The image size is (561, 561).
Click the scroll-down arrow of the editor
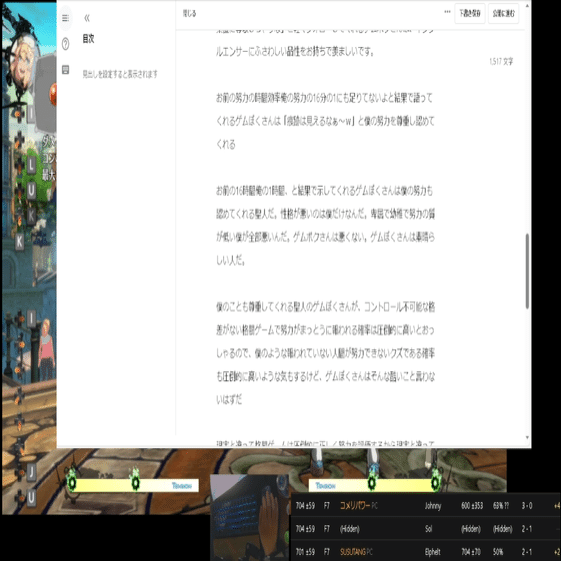click(x=527, y=437)
